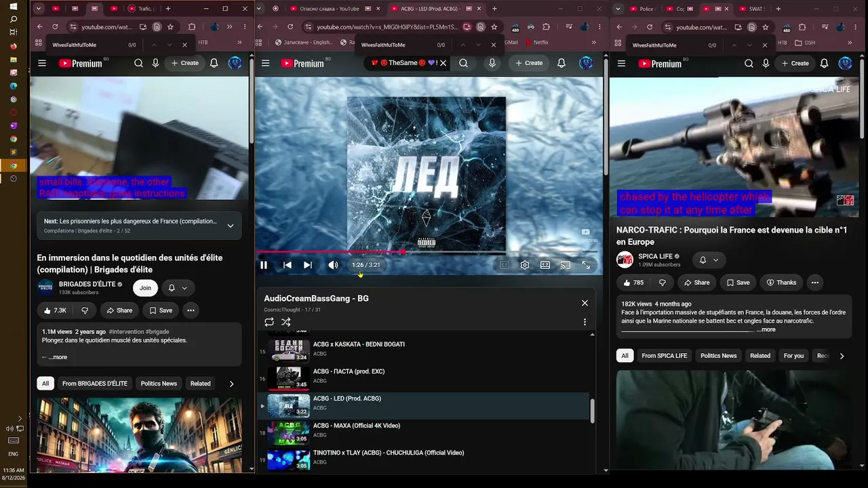The image size is (868, 488).
Task: Select TINOTINO x TLAY (ACBG) - CHUCHULIGA title
Action: coord(389,453)
